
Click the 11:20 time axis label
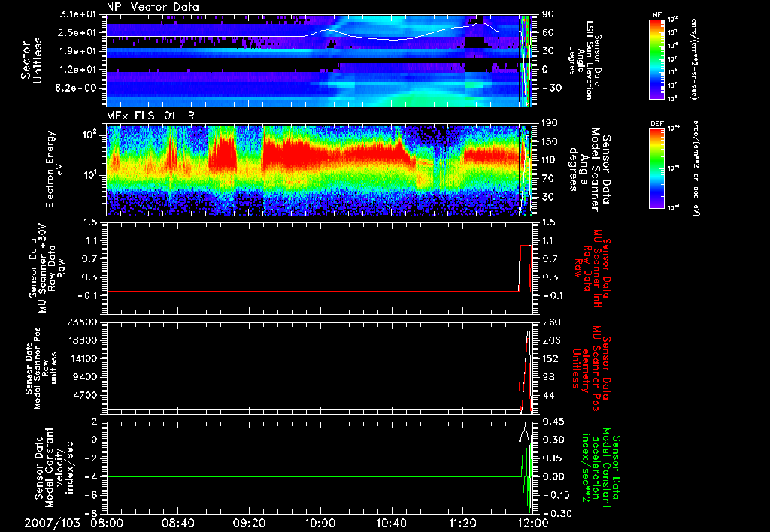click(462, 522)
